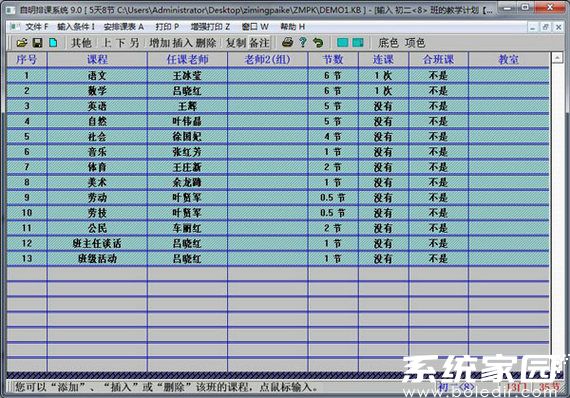Select the 语文 course cell

pos(97,76)
